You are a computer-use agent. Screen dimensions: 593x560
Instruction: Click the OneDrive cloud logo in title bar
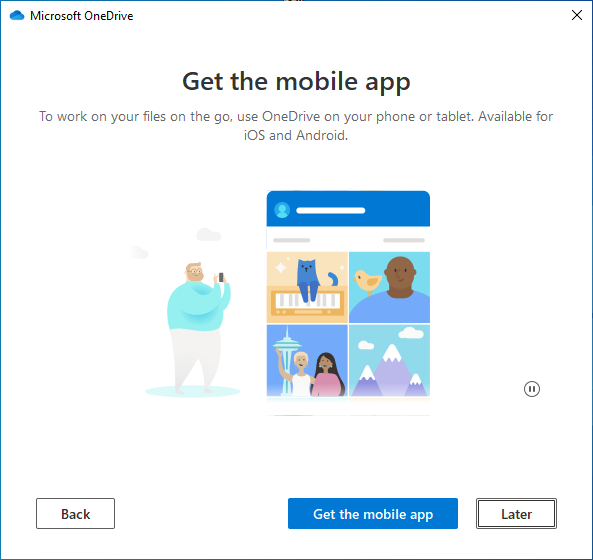coord(17,16)
